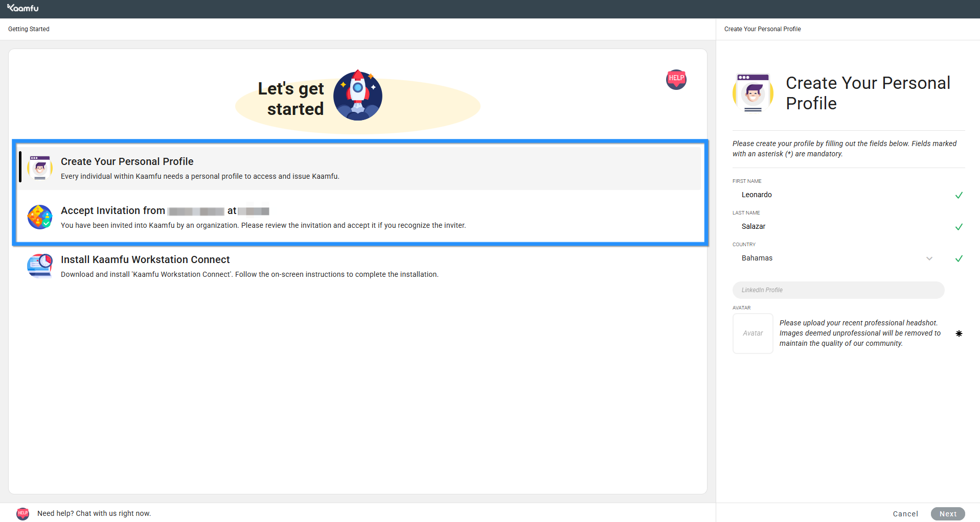Click into the LinkedIn Profile field
The width and height of the screenshot is (980, 522).
pyautogui.click(x=838, y=290)
